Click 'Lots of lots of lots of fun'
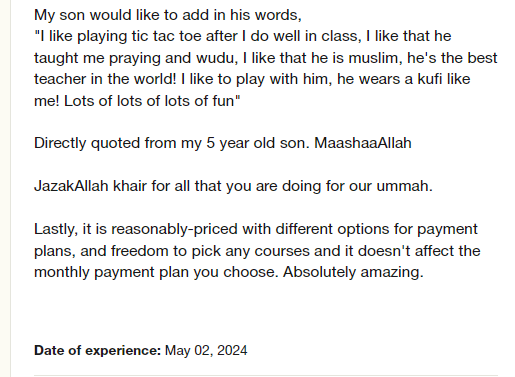515x377 pixels. [x=149, y=101]
